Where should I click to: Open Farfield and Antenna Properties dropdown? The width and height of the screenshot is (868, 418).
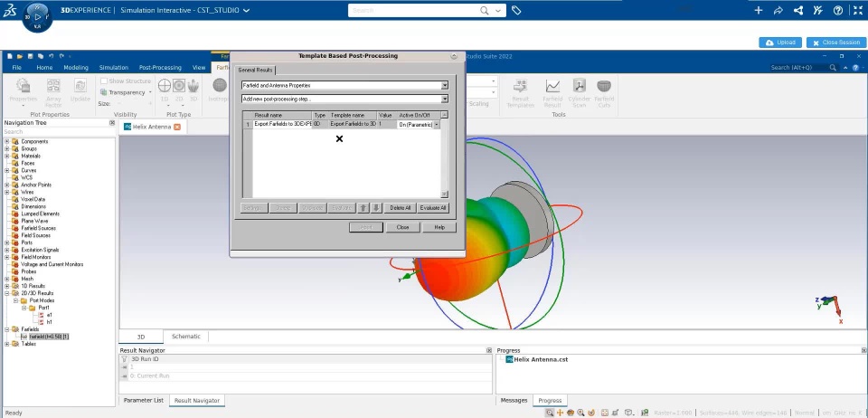(x=344, y=85)
